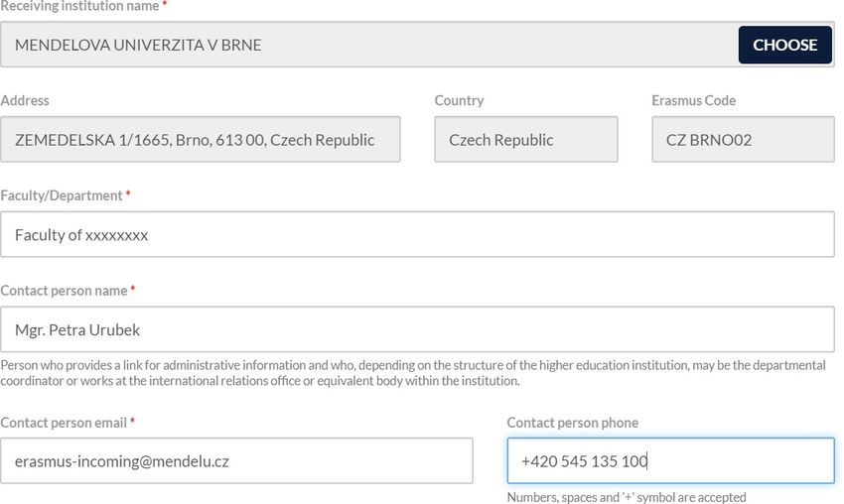
Task: Focus the Contact person email field
Action: tap(236, 461)
